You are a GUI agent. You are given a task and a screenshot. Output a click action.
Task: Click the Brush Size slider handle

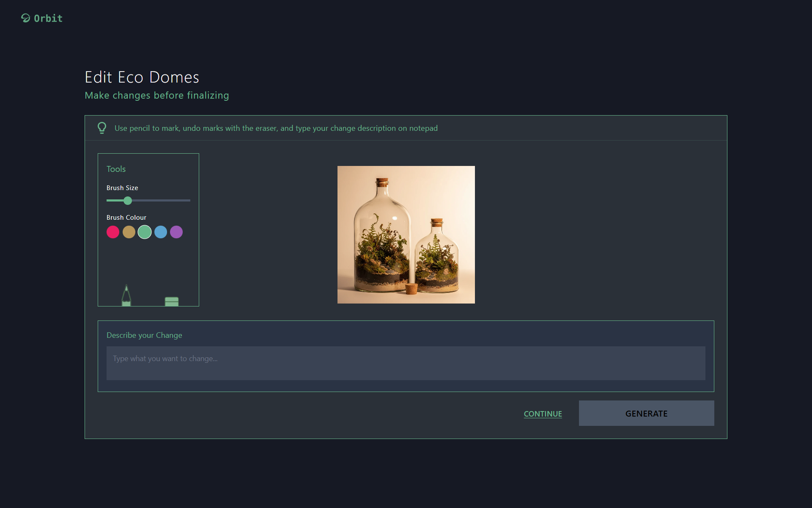coord(128,201)
